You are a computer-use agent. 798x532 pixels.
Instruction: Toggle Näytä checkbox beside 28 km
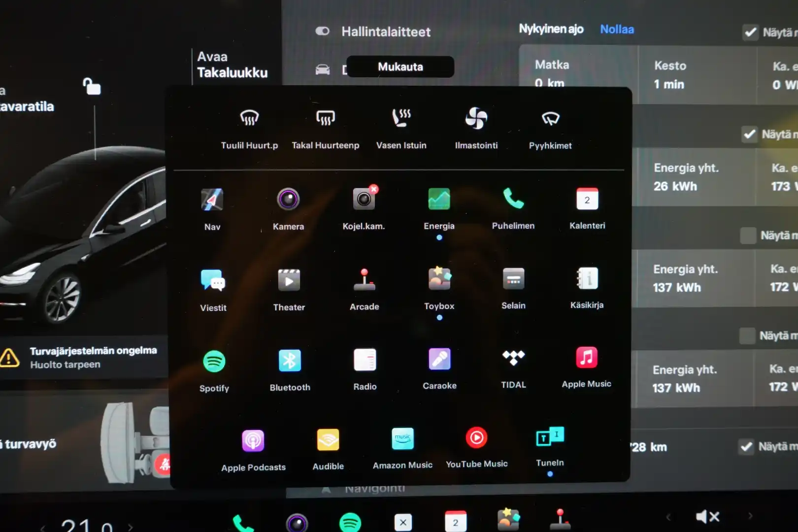tap(746, 447)
